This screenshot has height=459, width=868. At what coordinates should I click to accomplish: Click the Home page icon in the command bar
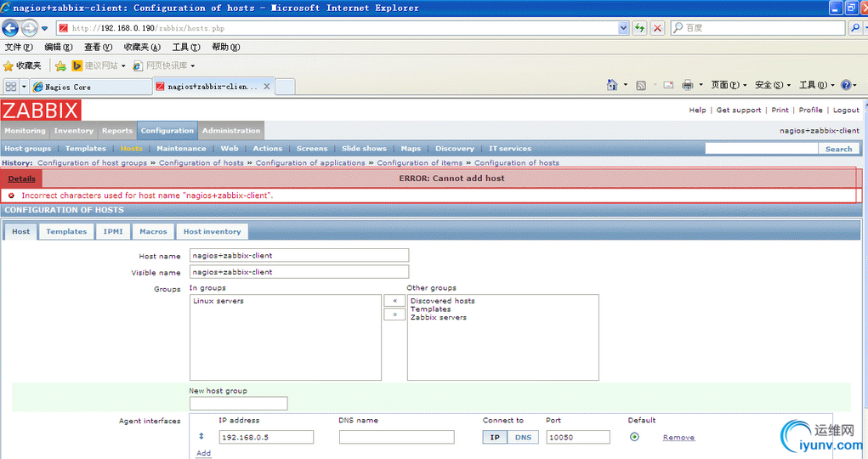612,85
